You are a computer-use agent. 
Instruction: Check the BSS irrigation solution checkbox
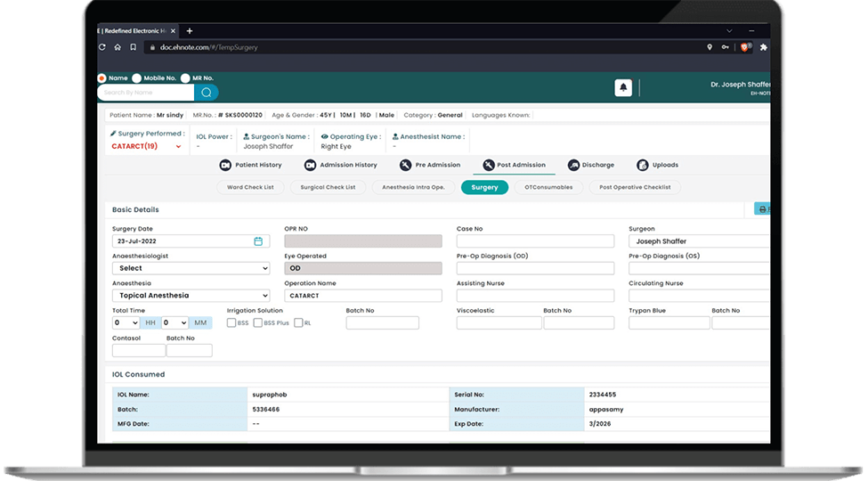(x=231, y=322)
